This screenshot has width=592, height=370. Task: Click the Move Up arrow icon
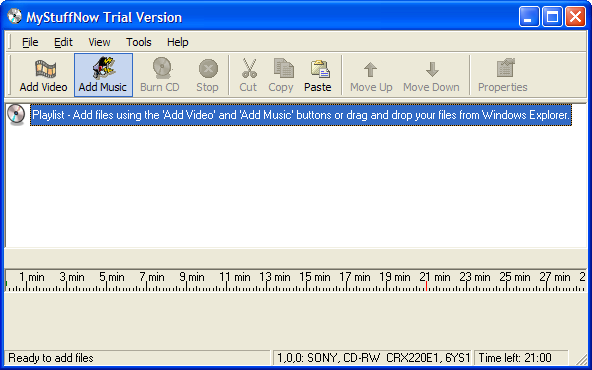point(370,69)
